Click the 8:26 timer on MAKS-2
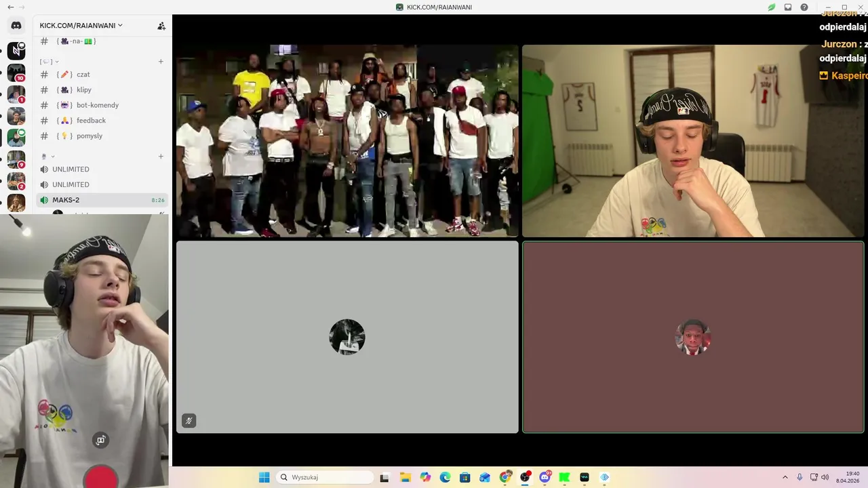This screenshot has height=488, width=868. [158, 201]
